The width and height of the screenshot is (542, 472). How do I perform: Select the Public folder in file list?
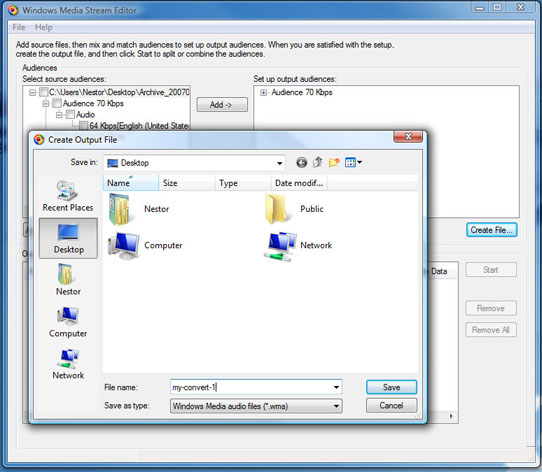point(294,209)
